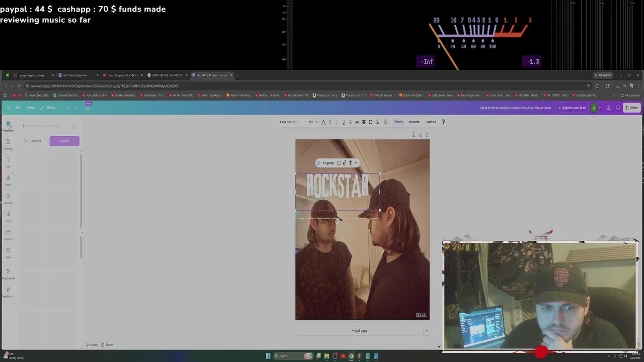644x362 pixels.
Task: Open the Tools sidebar panel
Action: [8, 217]
